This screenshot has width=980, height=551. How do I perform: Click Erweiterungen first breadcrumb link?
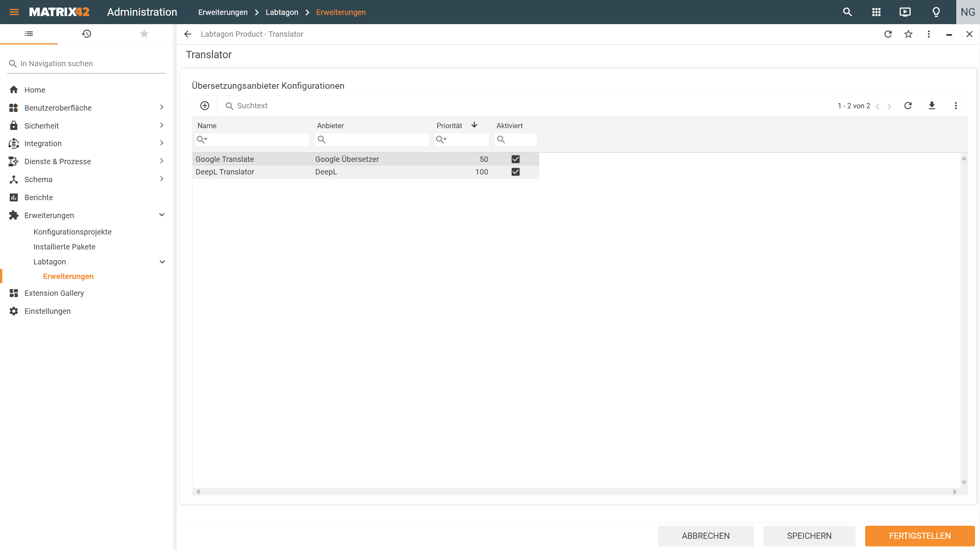tap(223, 12)
